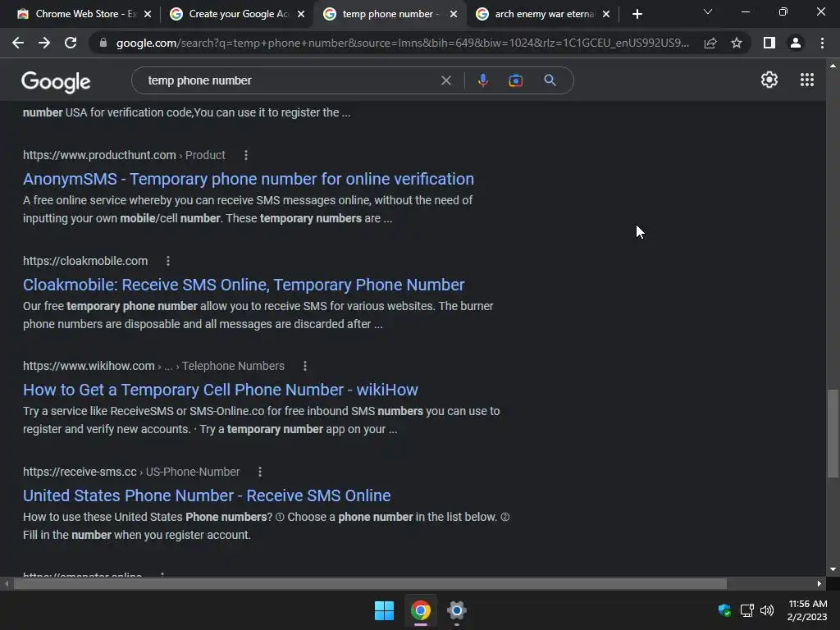
Task: Open a new browser tab
Action: coord(637,14)
